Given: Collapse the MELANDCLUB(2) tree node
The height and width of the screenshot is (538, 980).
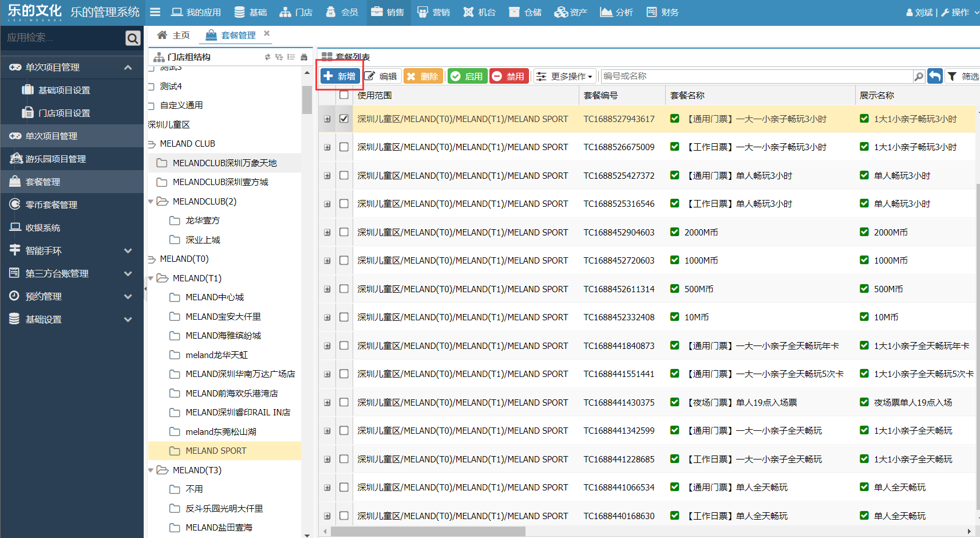Looking at the screenshot, I should [151, 202].
